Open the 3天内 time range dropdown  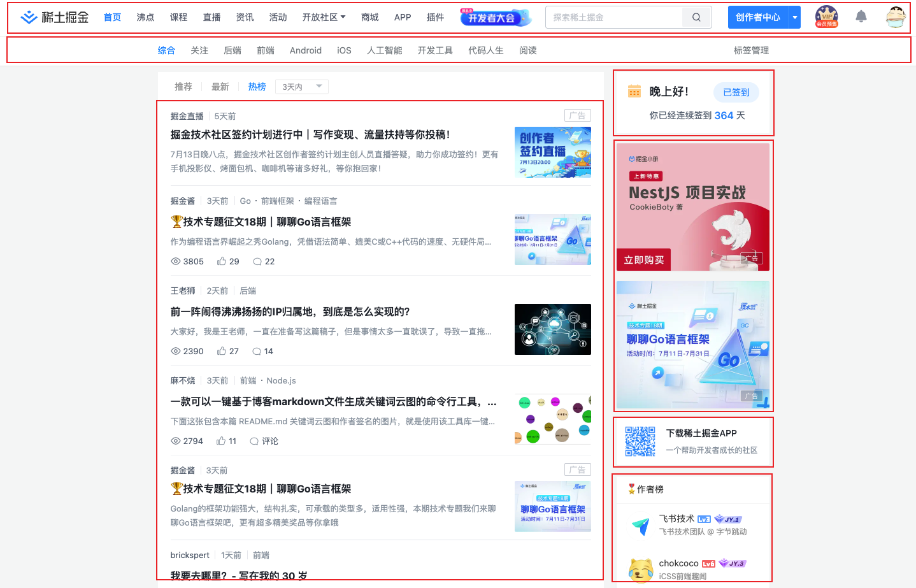pos(302,87)
